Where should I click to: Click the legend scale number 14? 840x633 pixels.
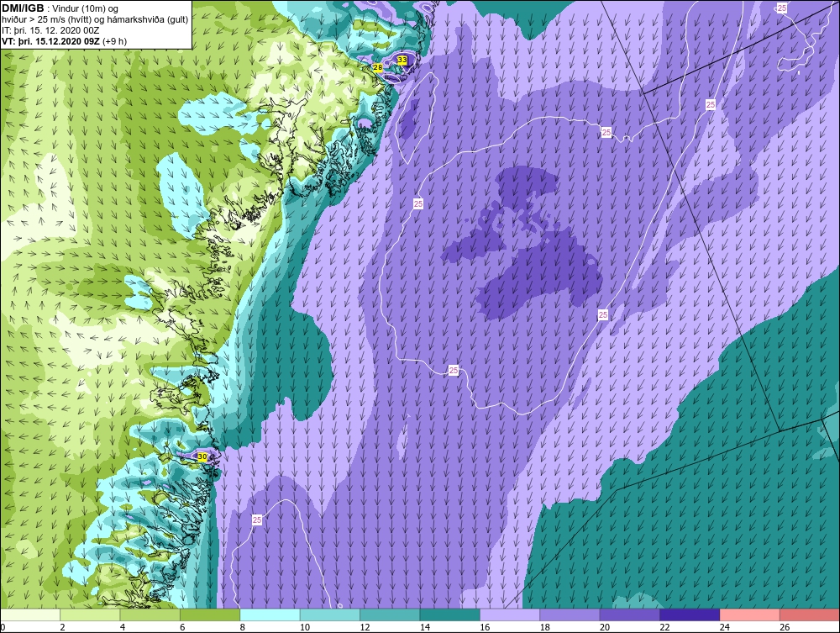point(425,627)
